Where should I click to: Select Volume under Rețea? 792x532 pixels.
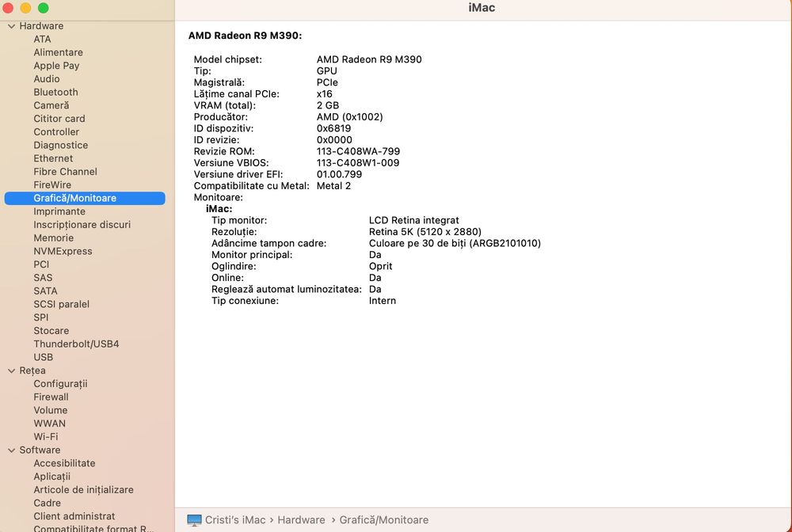point(51,410)
